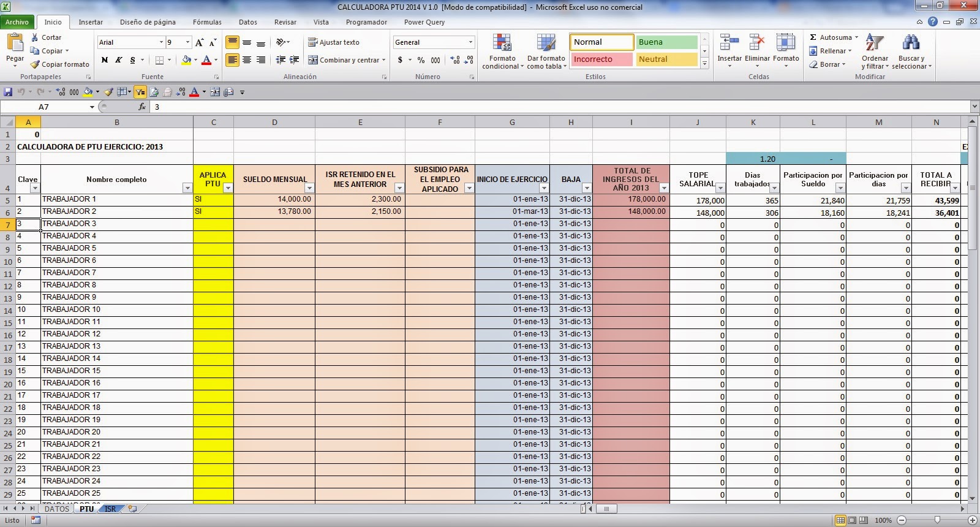Open the Arial font name dropdown
The image size is (980, 527).
[161, 42]
